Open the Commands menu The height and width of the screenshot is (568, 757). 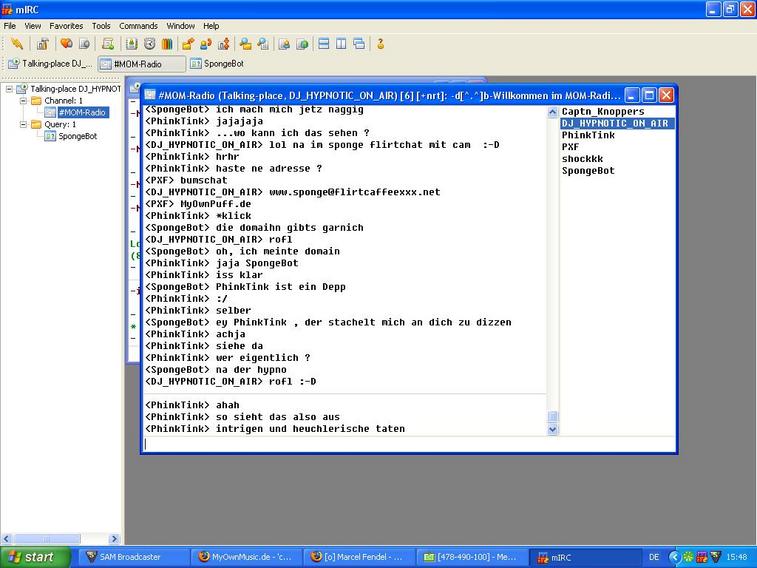click(138, 26)
